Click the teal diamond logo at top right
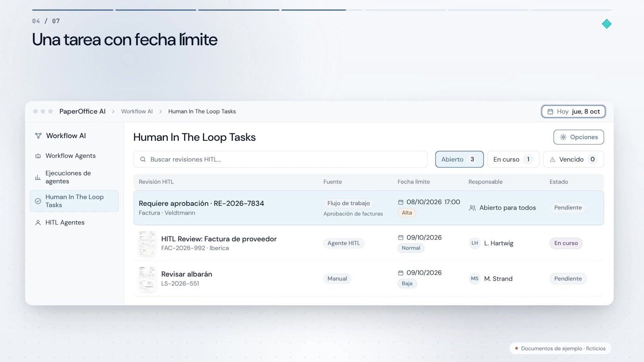The width and height of the screenshot is (644, 362). tap(607, 24)
